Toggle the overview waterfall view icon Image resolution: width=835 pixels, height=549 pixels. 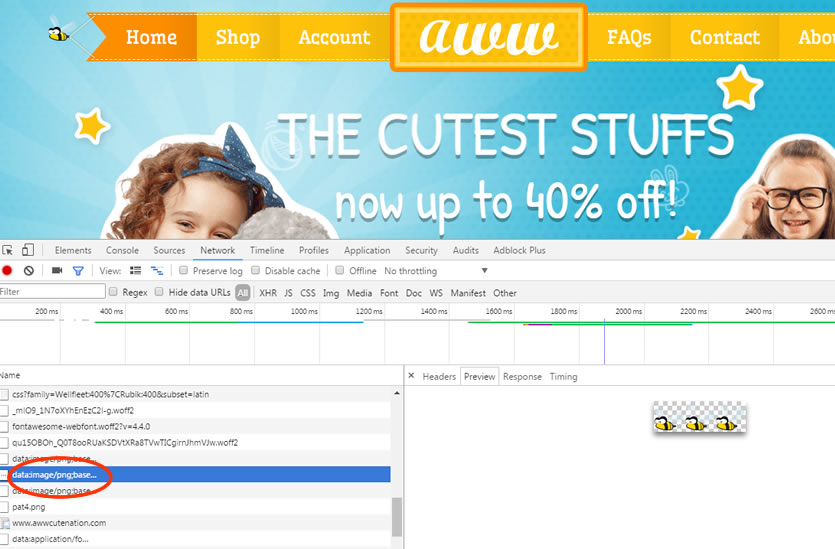(157, 271)
